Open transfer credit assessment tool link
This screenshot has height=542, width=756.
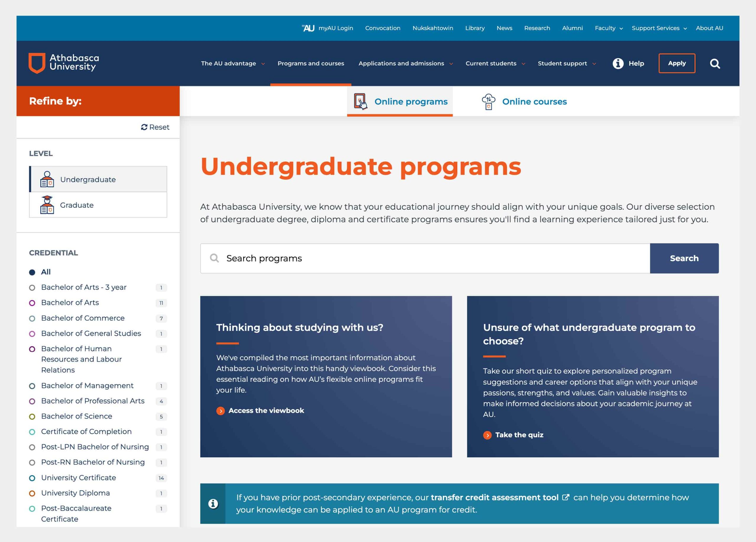tap(495, 497)
